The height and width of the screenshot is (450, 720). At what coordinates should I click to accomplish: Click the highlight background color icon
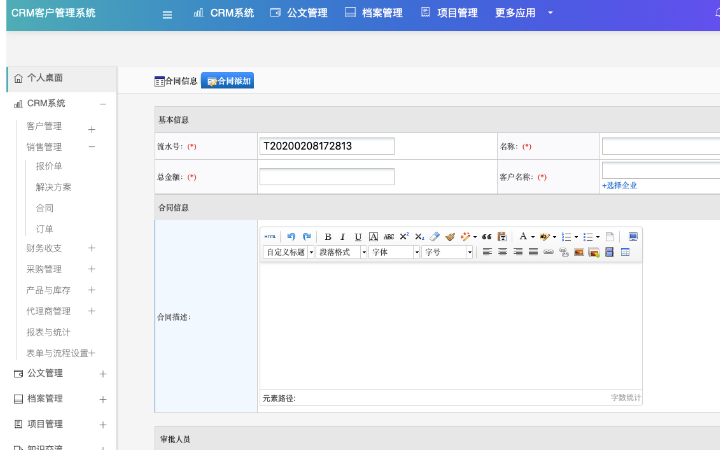tap(545, 237)
